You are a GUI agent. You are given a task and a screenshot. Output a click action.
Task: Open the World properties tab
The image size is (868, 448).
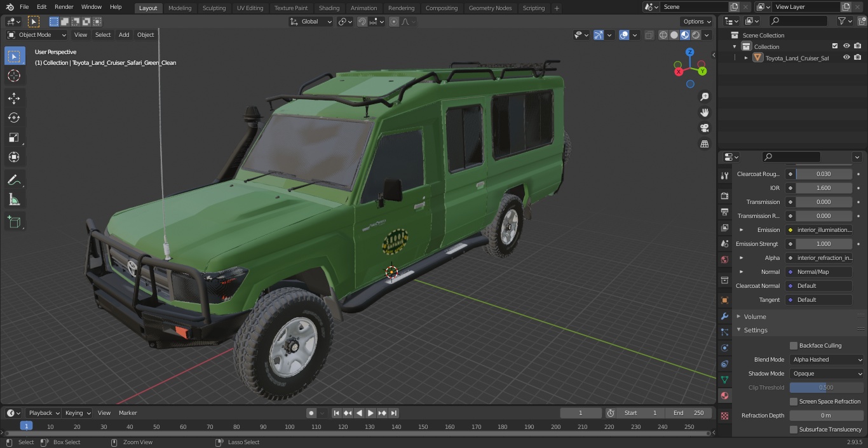coord(724,259)
